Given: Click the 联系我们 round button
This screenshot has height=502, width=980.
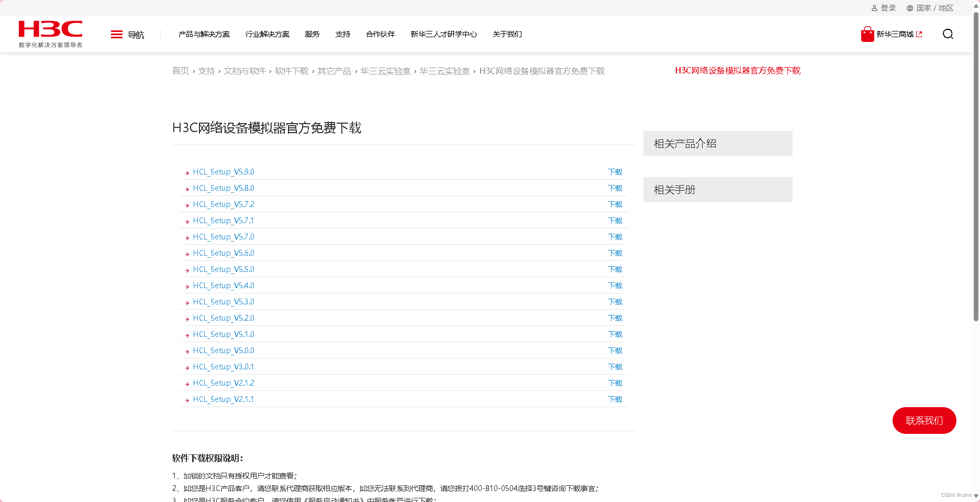Looking at the screenshot, I should point(924,420).
